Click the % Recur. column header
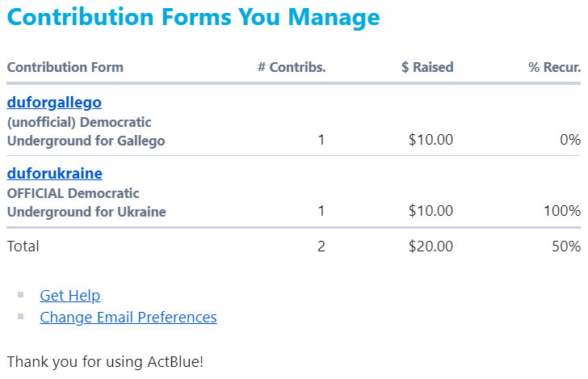The image size is (588, 379). tap(554, 67)
